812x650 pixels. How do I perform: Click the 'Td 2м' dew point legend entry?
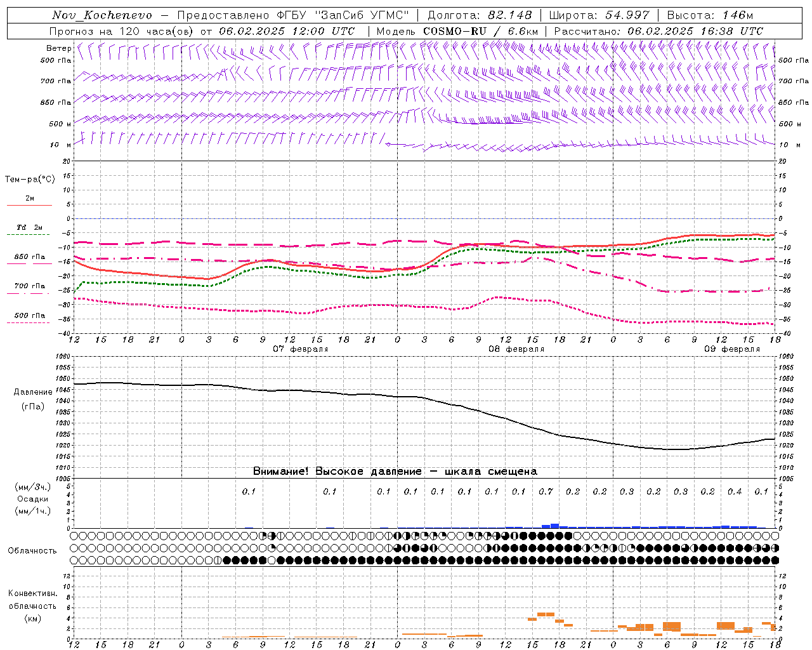click(x=30, y=227)
